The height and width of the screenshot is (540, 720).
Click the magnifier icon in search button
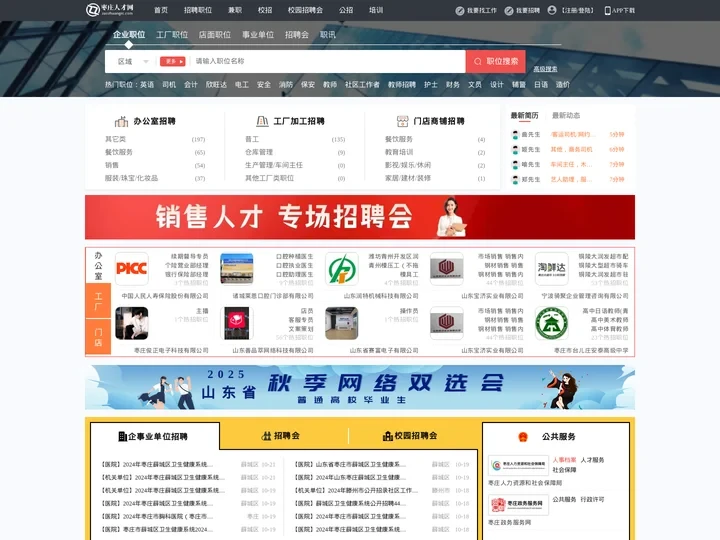(x=478, y=62)
